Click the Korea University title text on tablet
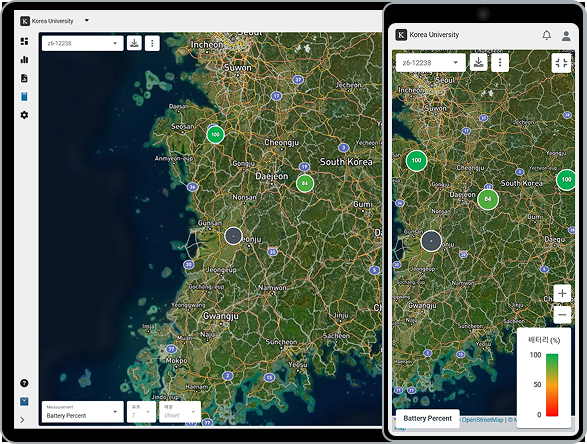 click(x=53, y=21)
